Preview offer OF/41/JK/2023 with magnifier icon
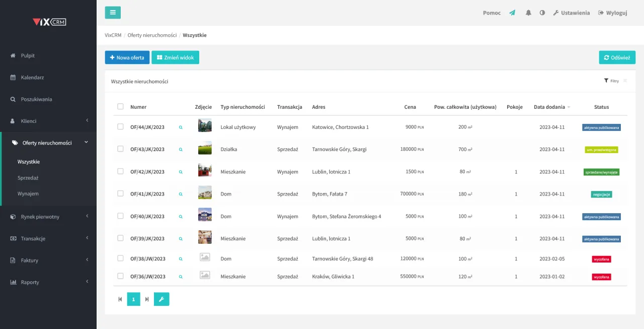Image resolution: width=644 pixels, height=329 pixels. tap(181, 194)
